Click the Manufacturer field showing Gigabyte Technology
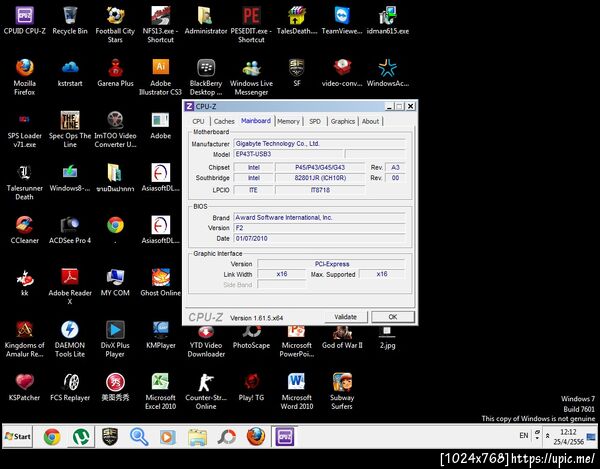Viewport: 600px width, 469px height. point(319,144)
